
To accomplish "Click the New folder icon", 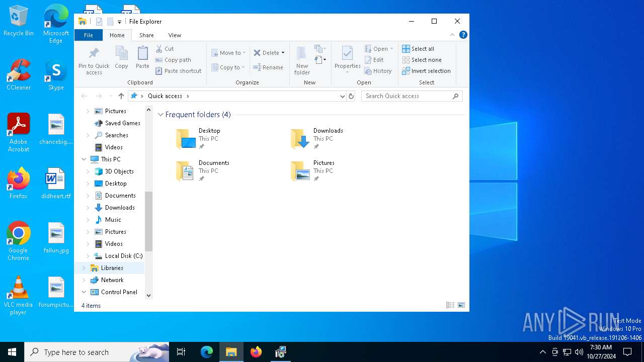I will pyautogui.click(x=302, y=53).
